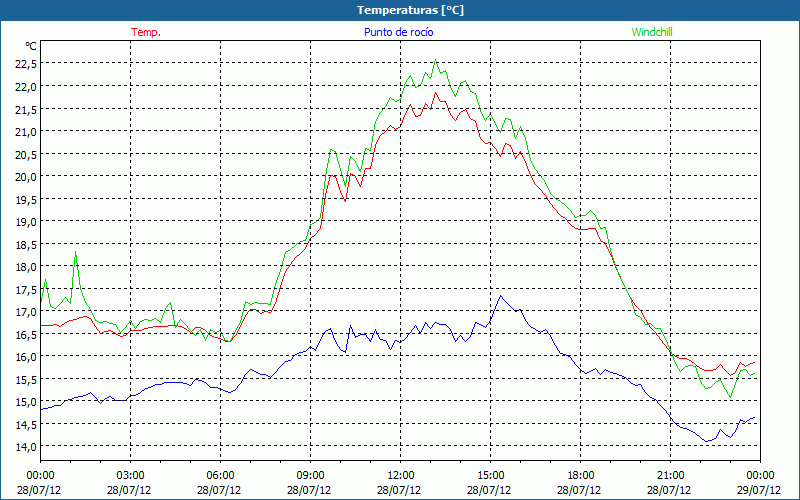This screenshot has width=800, height=500.
Task: Click the green windchill peak near 13:00
Action: pyautogui.click(x=435, y=60)
